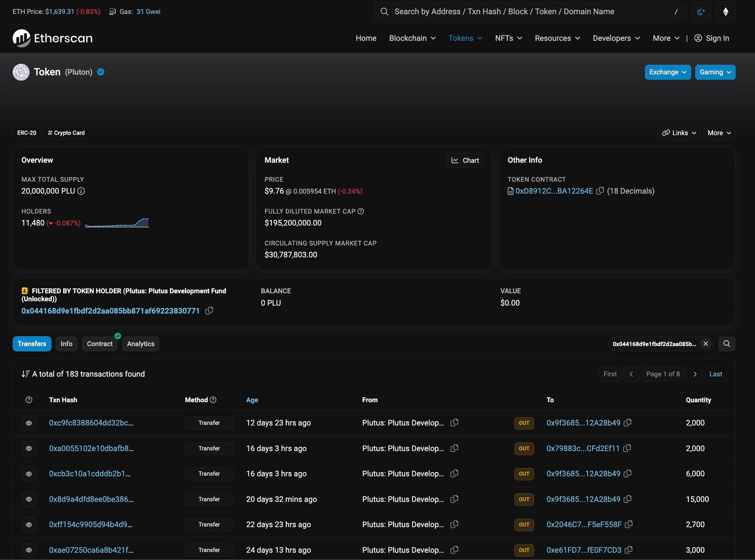
Task: Open the Links dropdown
Action: [679, 133]
